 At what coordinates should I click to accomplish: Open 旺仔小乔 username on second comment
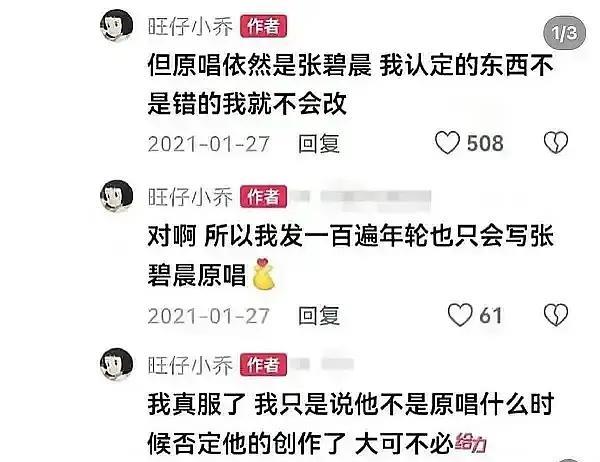[x=190, y=197]
